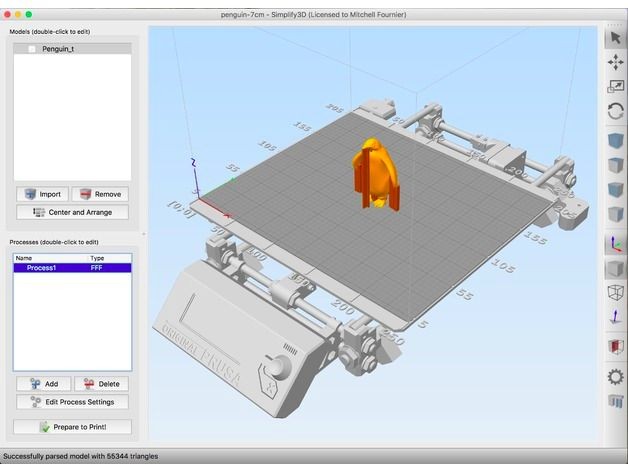Open Edit Process Settings

point(72,402)
